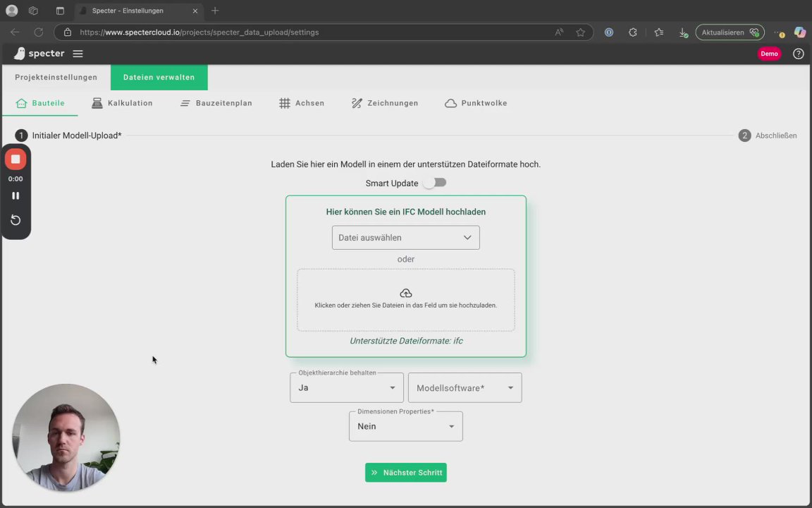Open the password manager extension icon
The width and height of the screenshot is (812, 508).
[x=609, y=32]
